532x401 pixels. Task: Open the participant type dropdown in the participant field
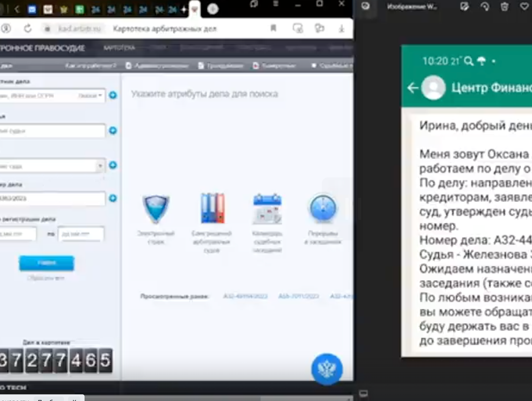click(x=91, y=96)
